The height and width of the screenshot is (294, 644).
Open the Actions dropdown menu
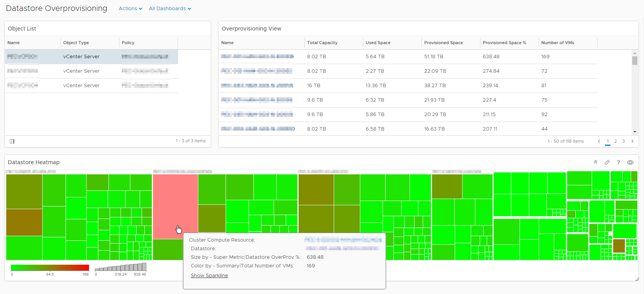pos(130,9)
